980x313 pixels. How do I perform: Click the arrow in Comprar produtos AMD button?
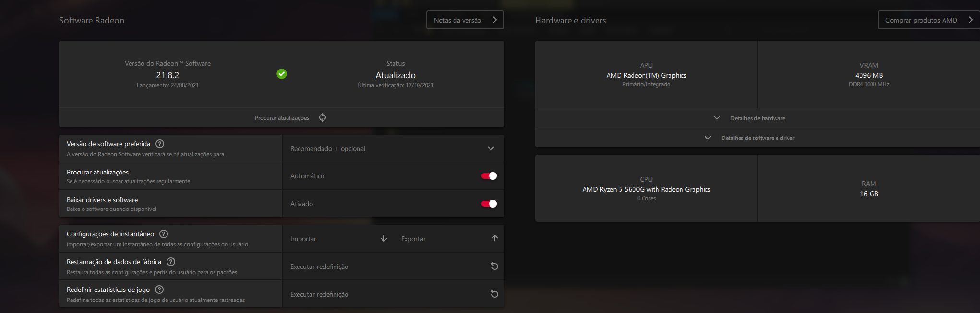(971, 20)
